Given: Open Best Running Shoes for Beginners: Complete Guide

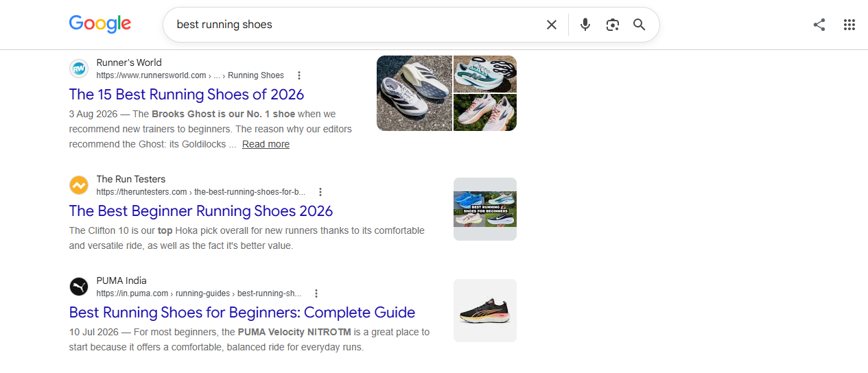Looking at the screenshot, I should point(242,312).
